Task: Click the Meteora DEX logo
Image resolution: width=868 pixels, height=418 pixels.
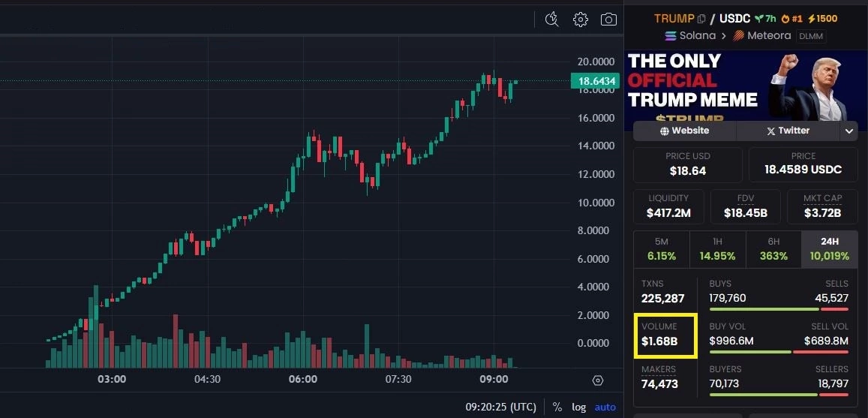Action: pyautogui.click(x=739, y=36)
